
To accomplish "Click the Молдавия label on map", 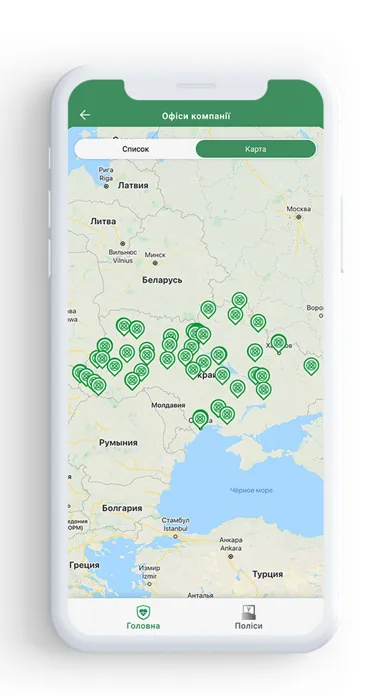I will (x=168, y=405).
